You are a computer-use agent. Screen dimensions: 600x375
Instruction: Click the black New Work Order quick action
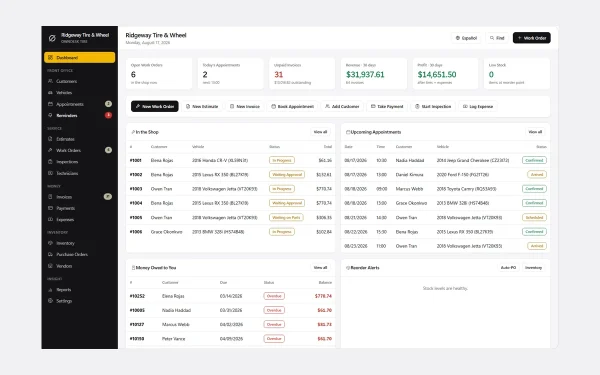pyautogui.click(x=155, y=106)
